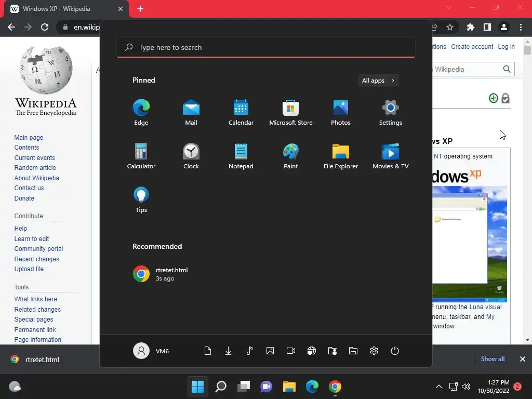Open Chrome Extensions puzzle icon
This screenshot has width=532, height=399.
point(471,27)
